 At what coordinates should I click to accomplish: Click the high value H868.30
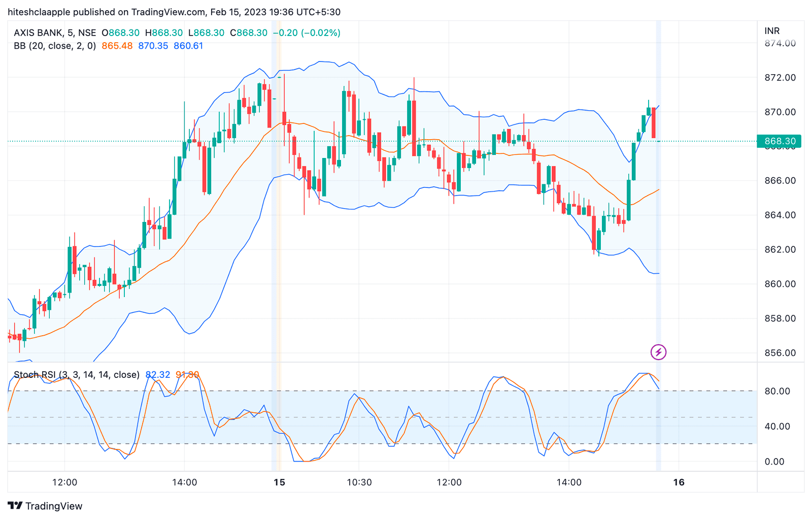pos(163,33)
